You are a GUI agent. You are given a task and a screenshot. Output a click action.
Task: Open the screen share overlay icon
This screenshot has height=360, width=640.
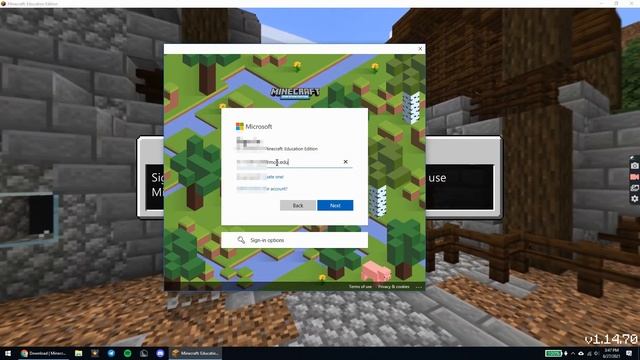click(x=634, y=188)
